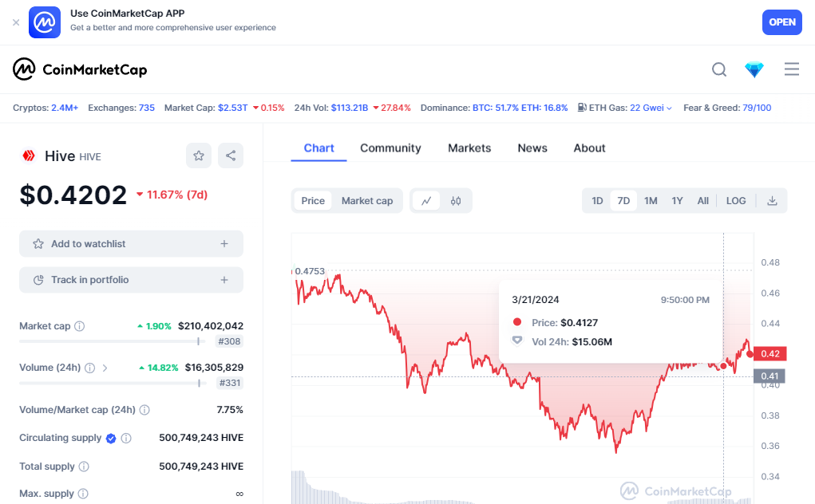Screen dimensions: 815x504
Task: Click the search magnifier icon
Action: pyautogui.click(x=719, y=69)
